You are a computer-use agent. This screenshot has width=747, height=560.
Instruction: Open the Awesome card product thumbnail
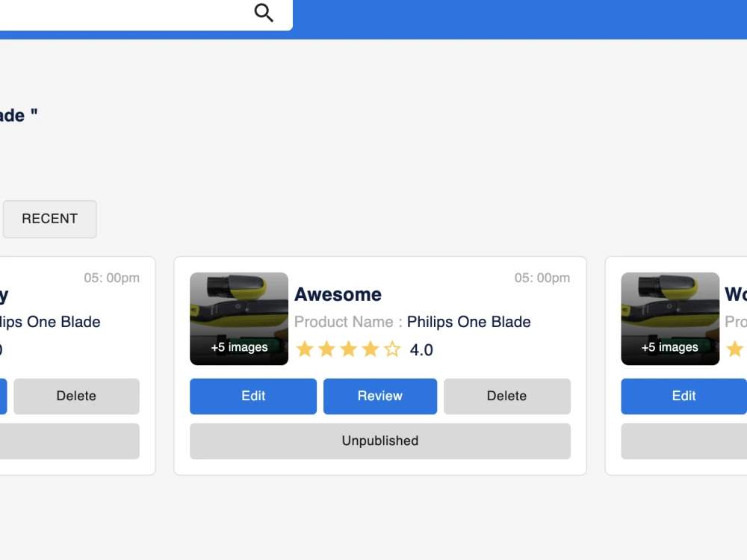pyautogui.click(x=239, y=319)
